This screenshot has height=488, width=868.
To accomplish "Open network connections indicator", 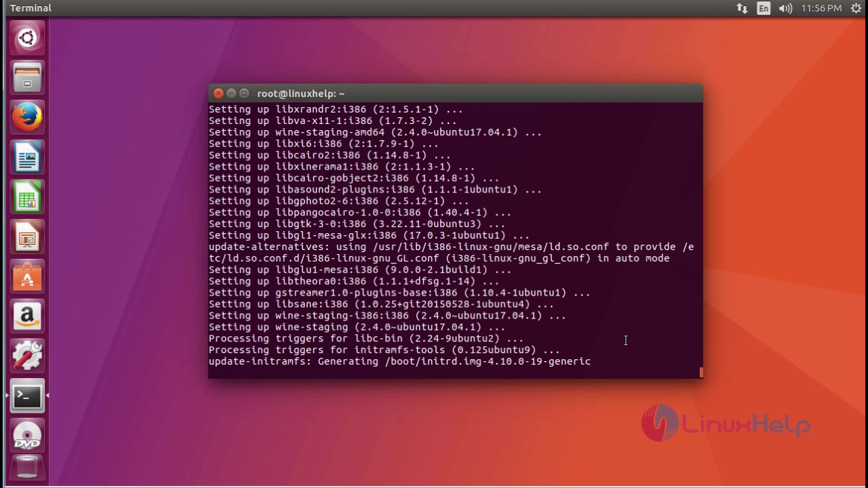I will [742, 8].
